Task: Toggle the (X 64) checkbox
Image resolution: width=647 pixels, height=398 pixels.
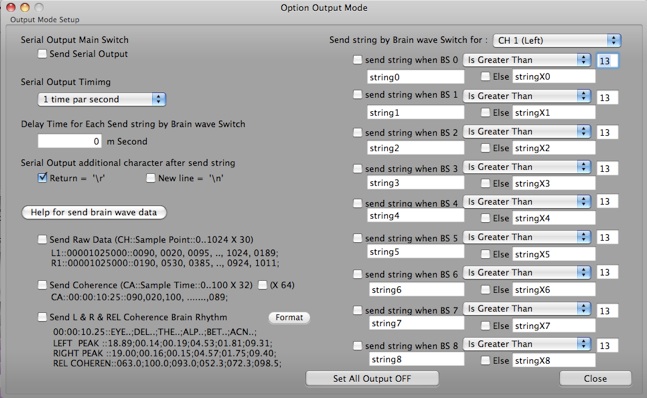Action: click(262, 285)
